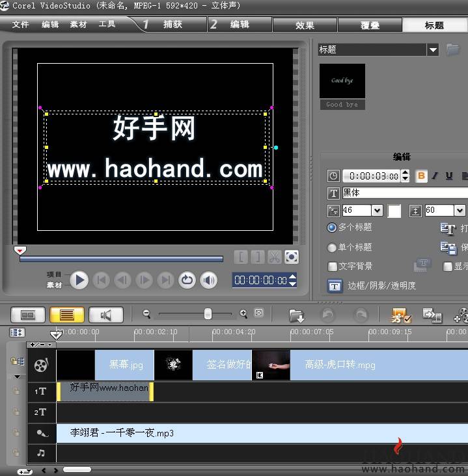The image size is (468, 476).
Task: Switch to audio view
Action: click(106, 315)
